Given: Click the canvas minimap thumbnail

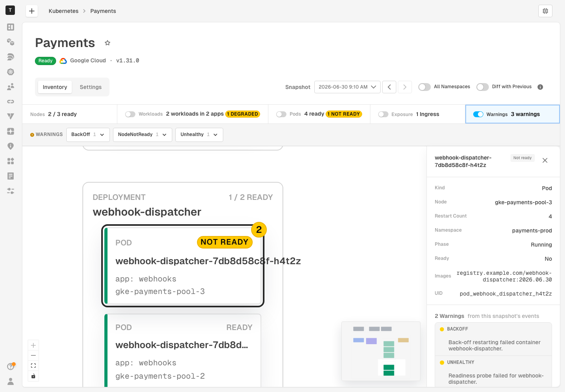Looking at the screenshot, I should point(381,351).
